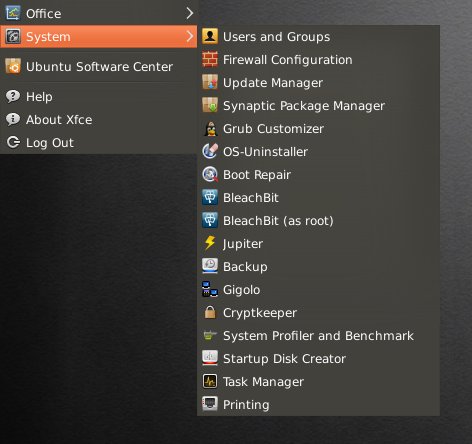
Task: Open the Task Manager text entry
Action: coord(263,382)
